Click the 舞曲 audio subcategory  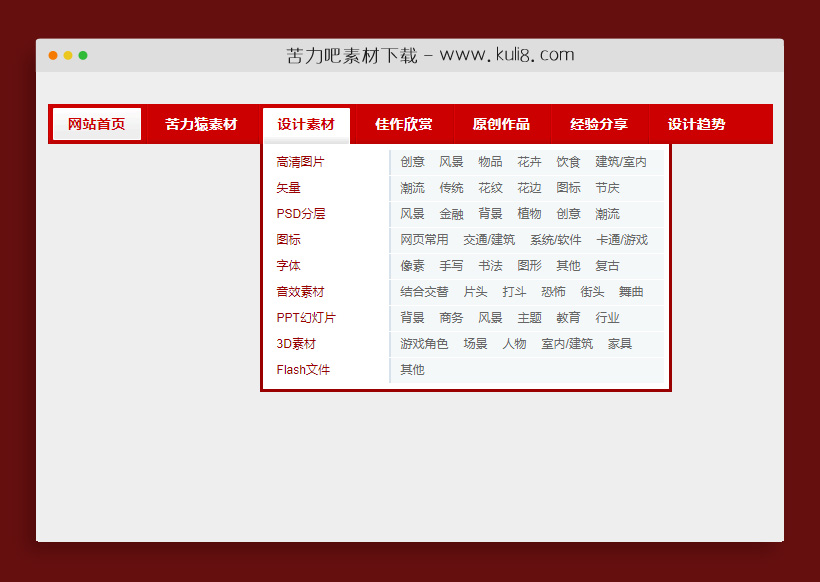(x=629, y=291)
